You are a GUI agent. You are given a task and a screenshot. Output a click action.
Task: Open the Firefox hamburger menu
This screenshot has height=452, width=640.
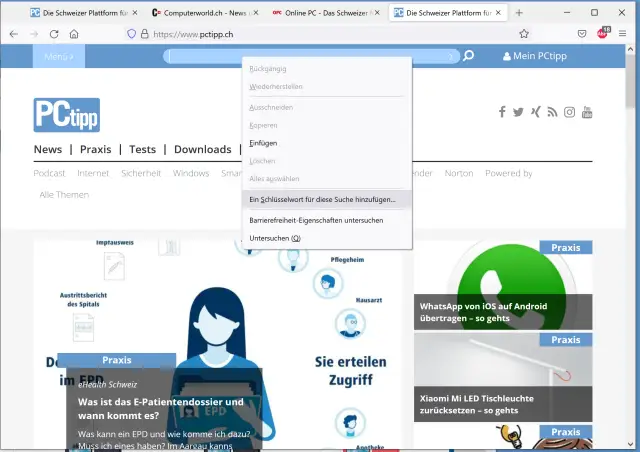tap(622, 33)
